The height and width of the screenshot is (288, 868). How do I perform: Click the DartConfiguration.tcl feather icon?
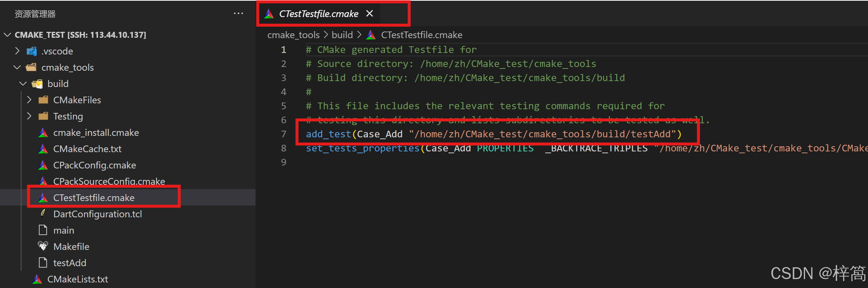coord(43,213)
